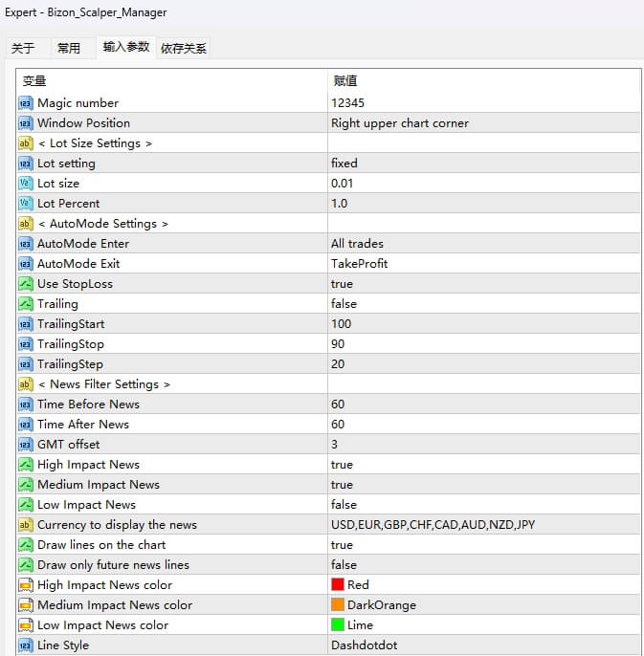This screenshot has height=656, width=644.
Task: Click the Lot setting row icon
Action: coord(26,164)
